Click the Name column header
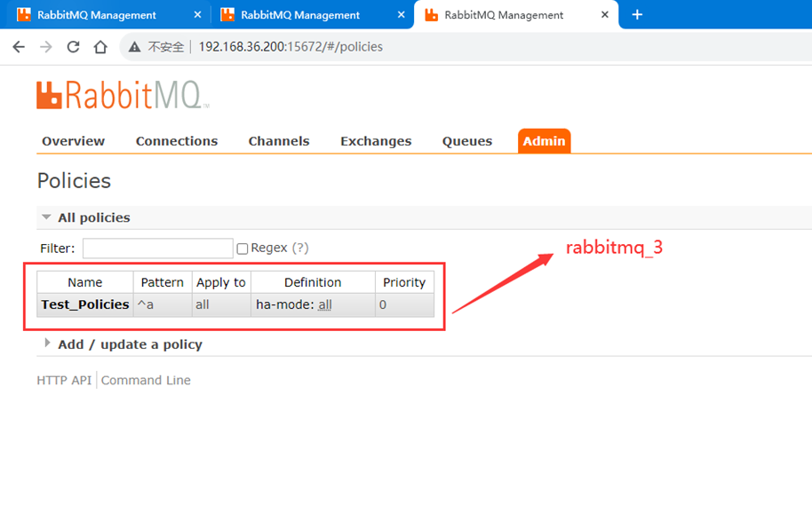 (x=85, y=282)
